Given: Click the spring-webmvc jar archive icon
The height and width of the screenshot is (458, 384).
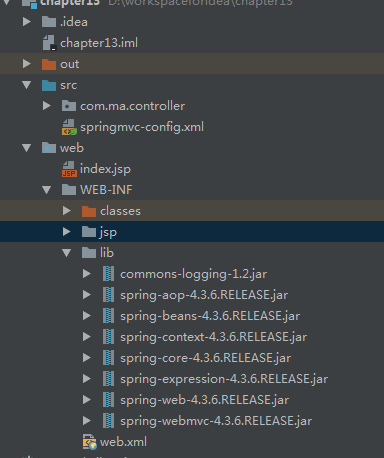Looking at the screenshot, I should [x=109, y=421].
